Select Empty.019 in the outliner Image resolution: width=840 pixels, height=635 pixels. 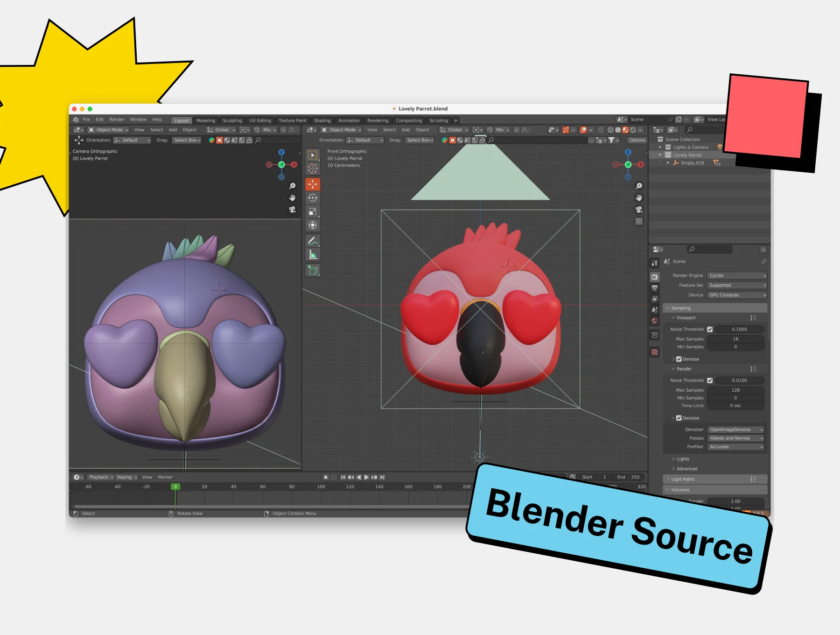[x=693, y=163]
